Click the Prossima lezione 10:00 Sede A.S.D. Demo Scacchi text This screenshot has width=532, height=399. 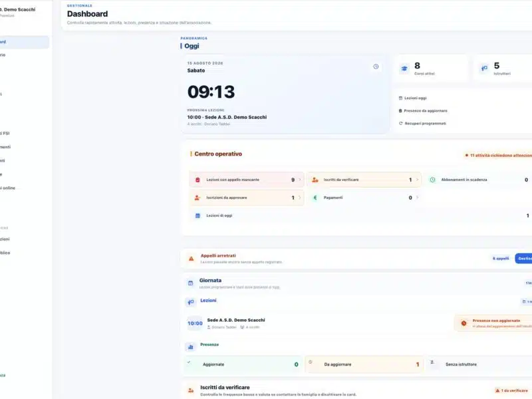[x=227, y=117]
